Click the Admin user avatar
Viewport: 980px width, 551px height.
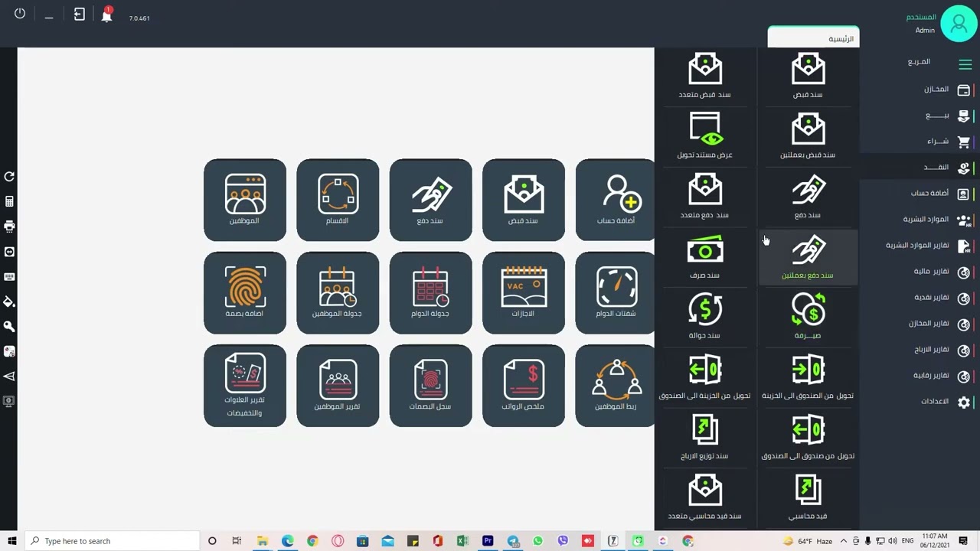coord(959,24)
